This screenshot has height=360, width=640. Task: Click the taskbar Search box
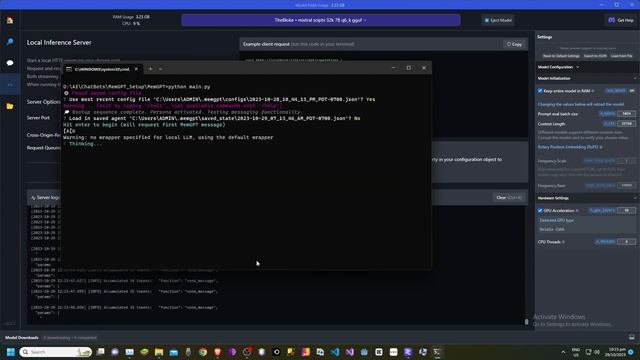[55, 352]
